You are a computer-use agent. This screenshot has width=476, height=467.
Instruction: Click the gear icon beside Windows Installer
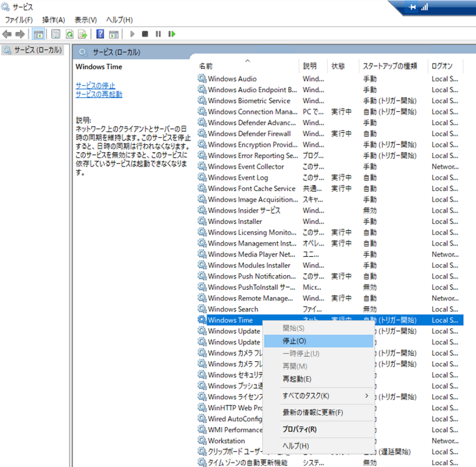202,221
